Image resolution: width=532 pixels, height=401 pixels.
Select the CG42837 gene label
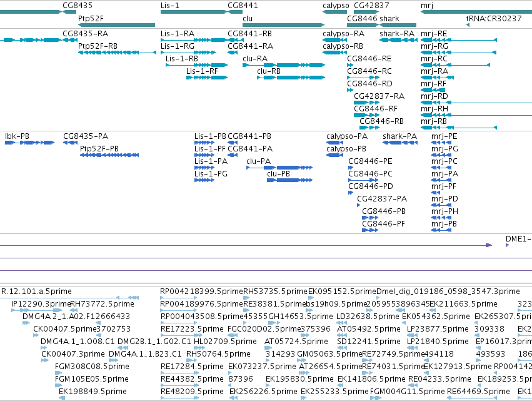(x=371, y=6)
